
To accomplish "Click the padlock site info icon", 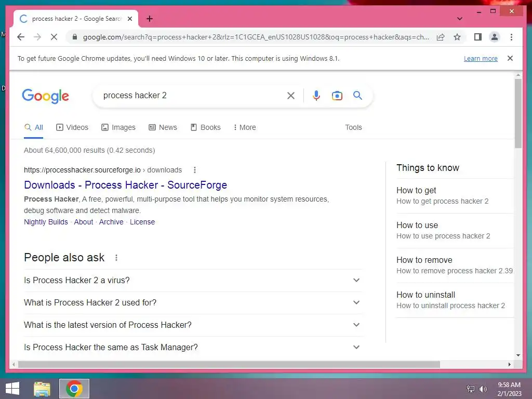I will 75,37.
